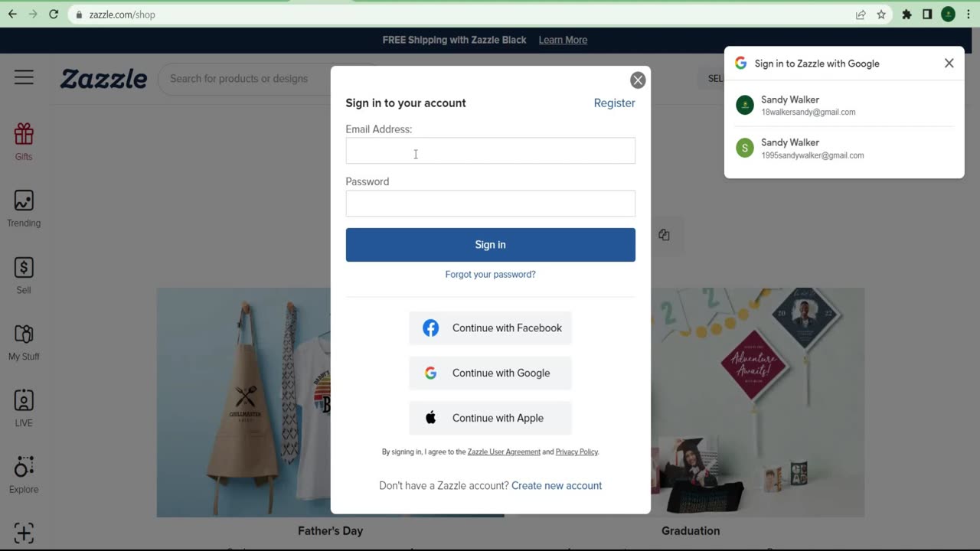This screenshot has height=551, width=980.
Task: Click the create plus icon in sidebar
Action: click(24, 533)
